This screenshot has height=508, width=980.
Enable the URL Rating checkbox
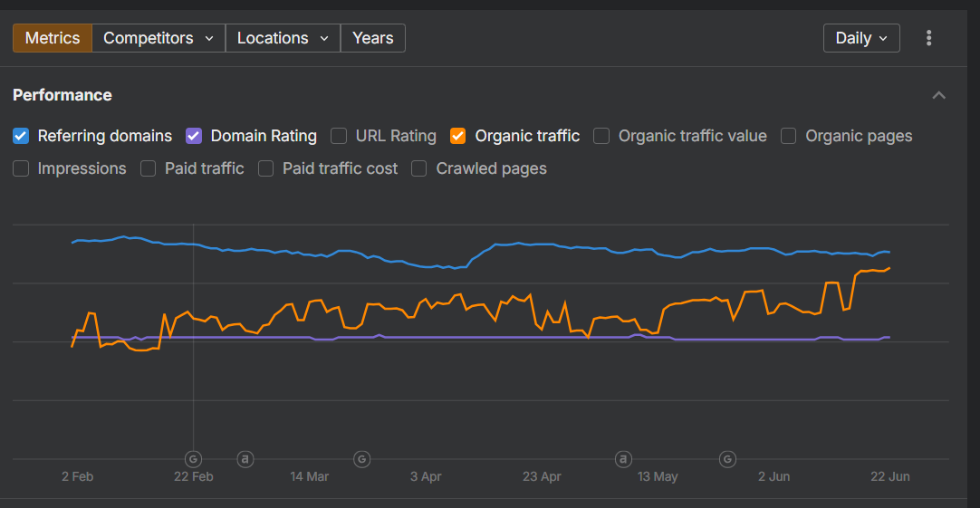[x=339, y=136]
